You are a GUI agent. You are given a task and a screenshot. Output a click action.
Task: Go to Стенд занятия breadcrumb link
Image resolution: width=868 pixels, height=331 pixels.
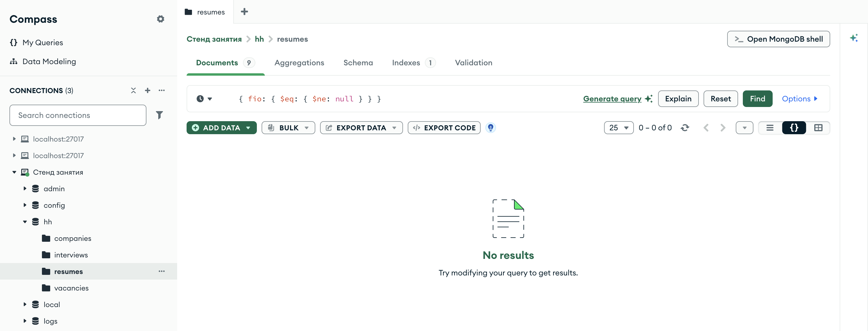[214, 39]
